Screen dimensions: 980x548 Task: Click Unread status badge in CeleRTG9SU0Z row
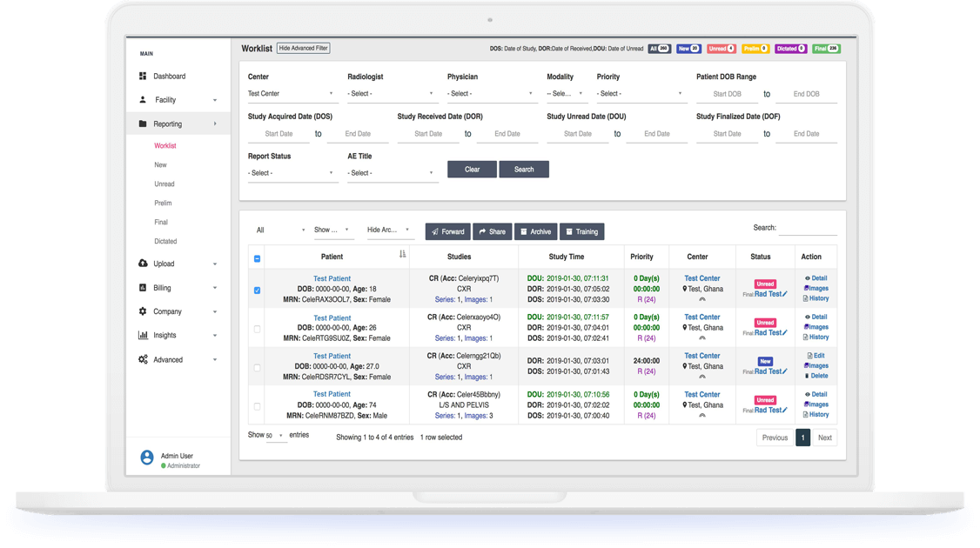[x=765, y=323]
